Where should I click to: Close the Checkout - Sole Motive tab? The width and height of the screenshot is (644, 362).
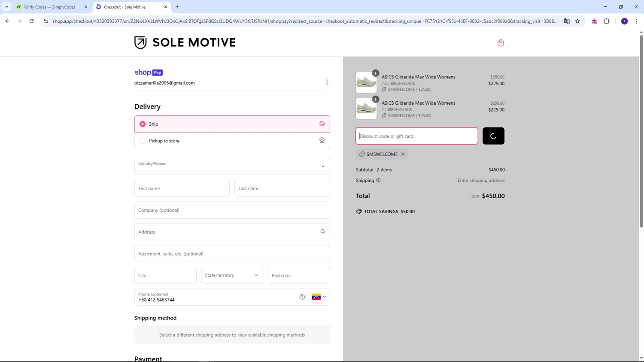pos(166,7)
